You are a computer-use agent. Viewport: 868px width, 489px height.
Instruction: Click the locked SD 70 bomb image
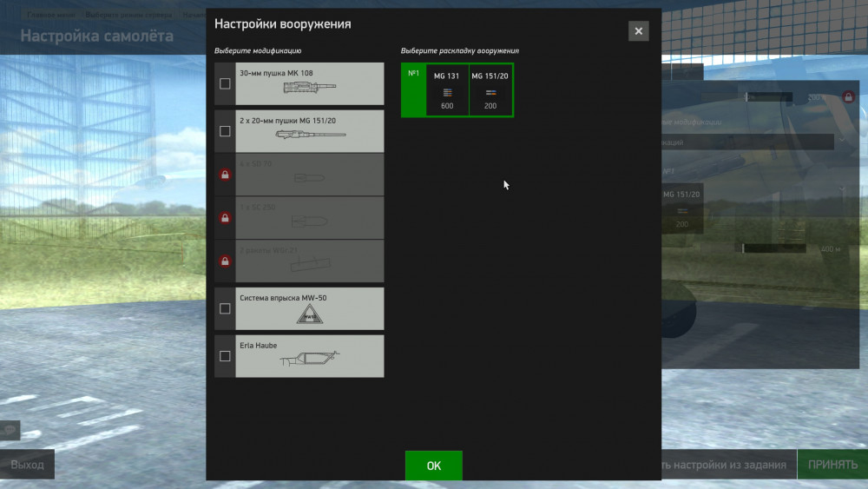(310, 178)
